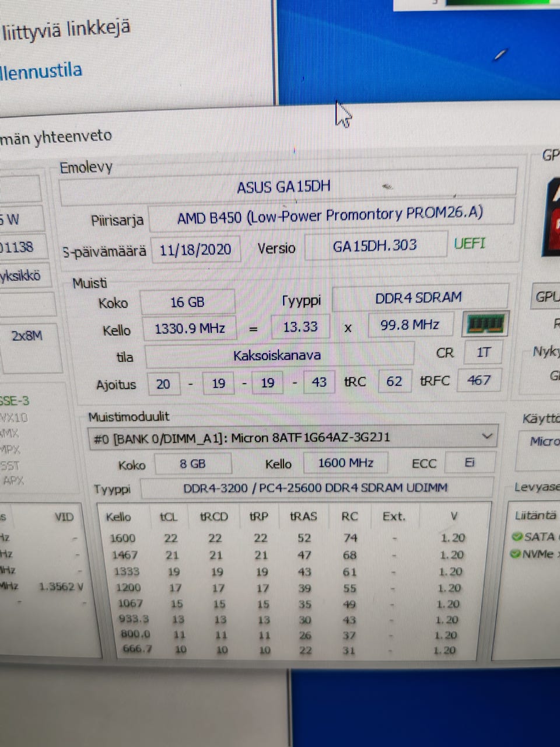Click the module type DDR4-3200 / PC4-25600 field
The image size is (560, 747).
coord(316,488)
